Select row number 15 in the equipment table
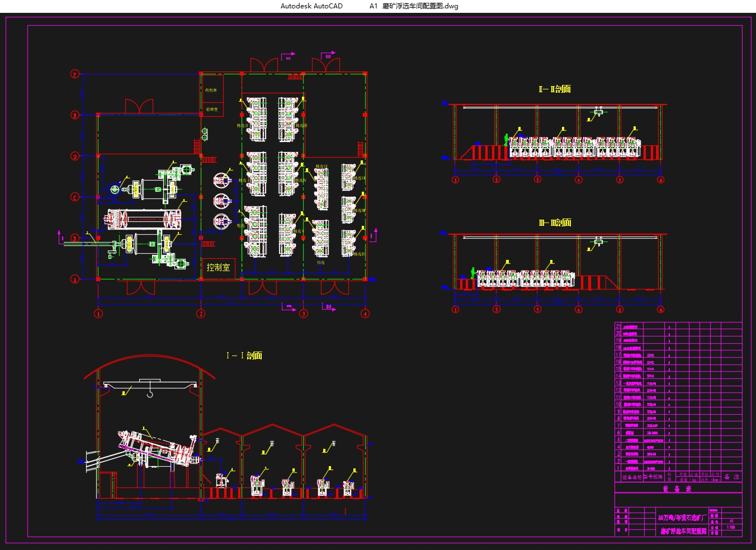This screenshot has height=550, width=756. 618,368
